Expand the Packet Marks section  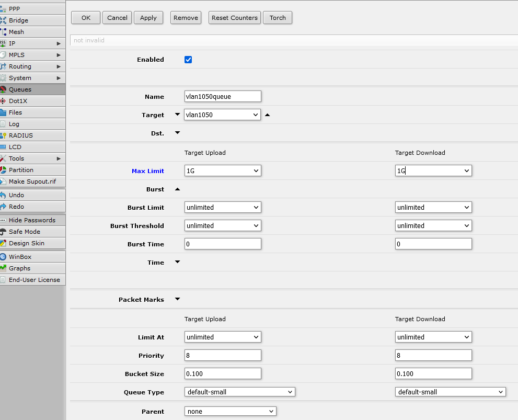(177, 299)
